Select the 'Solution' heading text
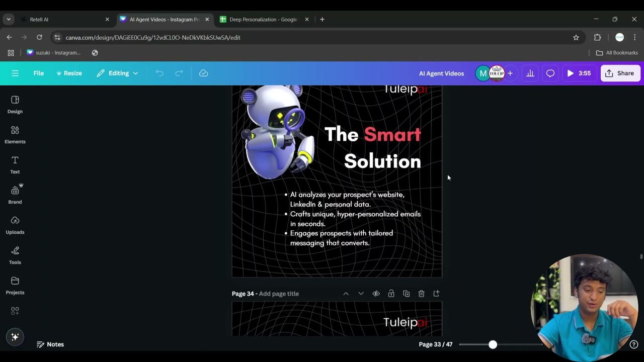The width and height of the screenshot is (644, 362). click(x=382, y=161)
